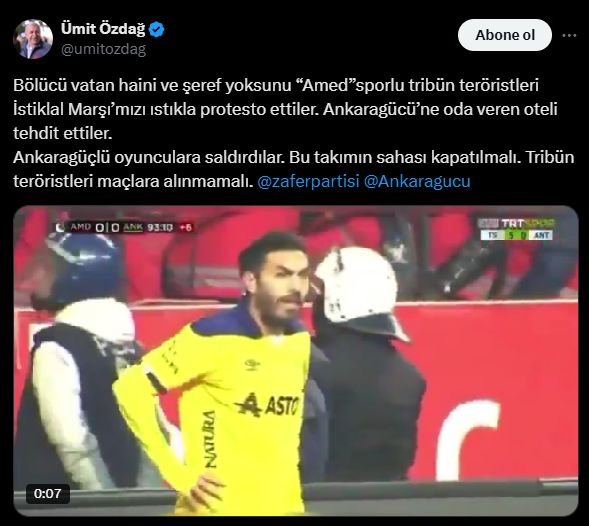Click the +6 added time indicator

(186, 227)
